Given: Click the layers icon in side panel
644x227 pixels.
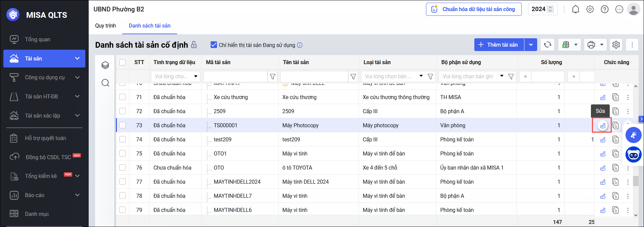Looking at the screenshot, I should 105,65.
